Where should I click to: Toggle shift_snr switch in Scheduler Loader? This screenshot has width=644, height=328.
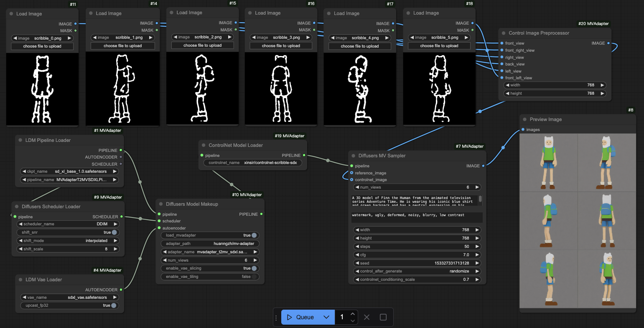click(x=114, y=232)
